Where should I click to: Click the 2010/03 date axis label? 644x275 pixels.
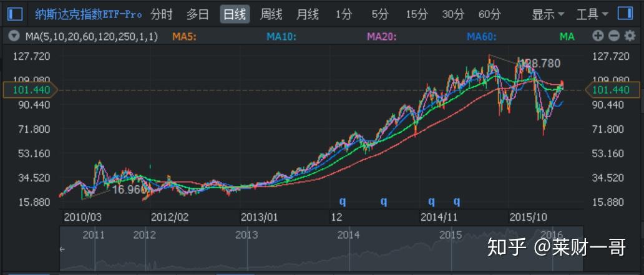[82, 217]
